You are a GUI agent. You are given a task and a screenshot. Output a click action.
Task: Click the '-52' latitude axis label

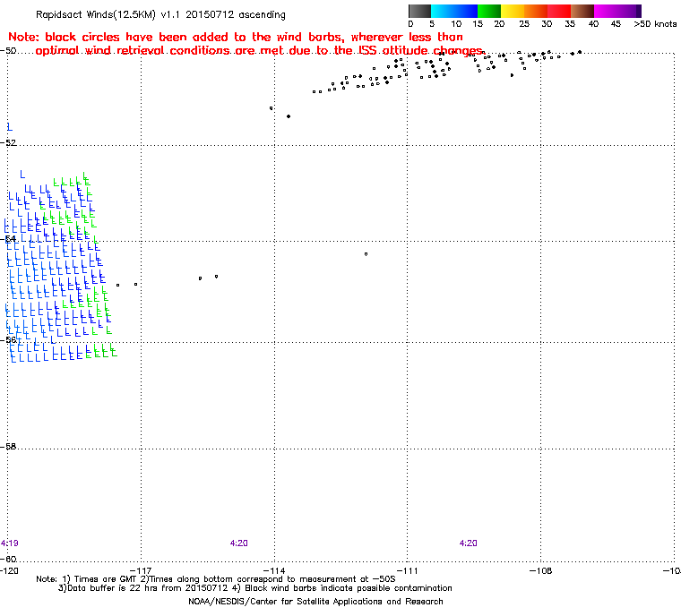pos(9,143)
